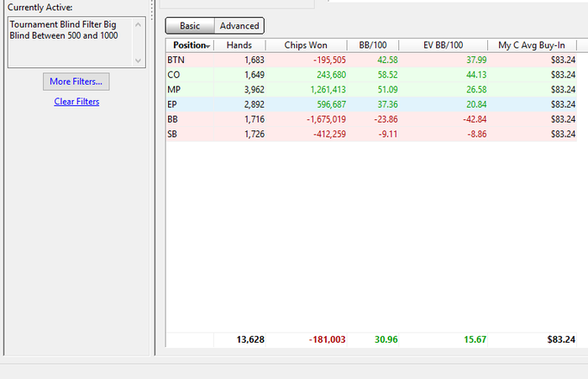Select the BTN position row

pos(371,60)
